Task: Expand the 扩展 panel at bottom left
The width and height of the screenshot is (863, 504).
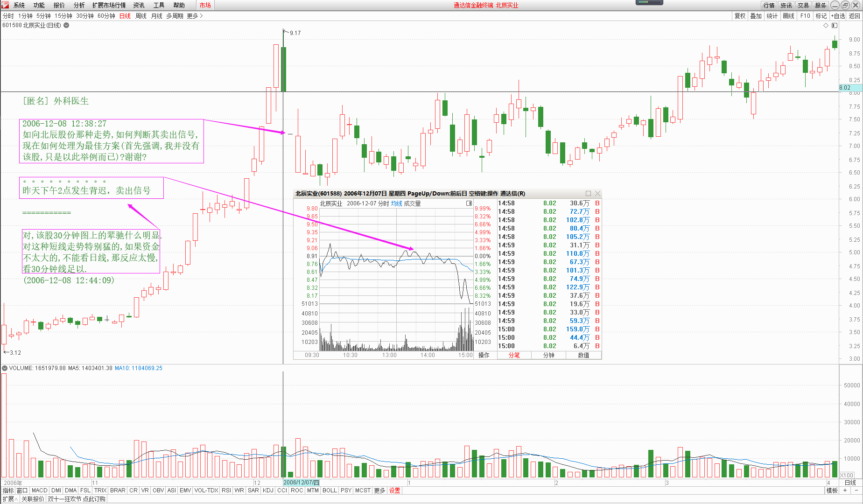Action: [10, 499]
